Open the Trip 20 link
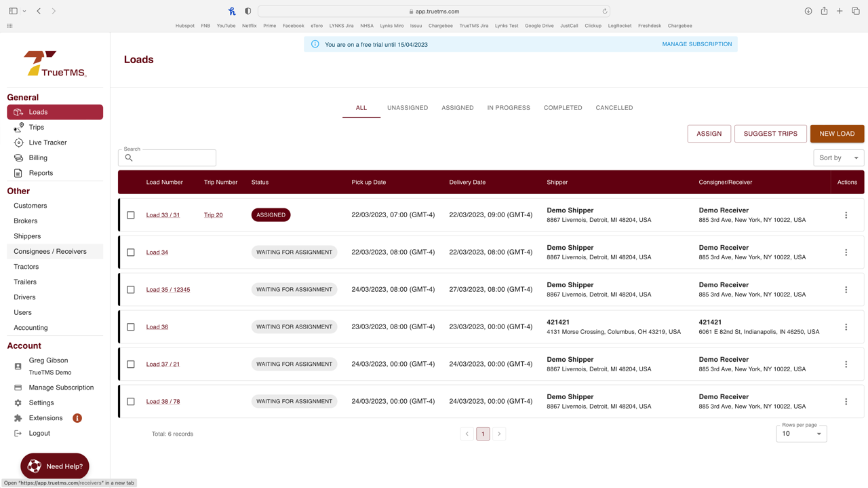Viewport: 868px width, 488px height. tap(213, 215)
